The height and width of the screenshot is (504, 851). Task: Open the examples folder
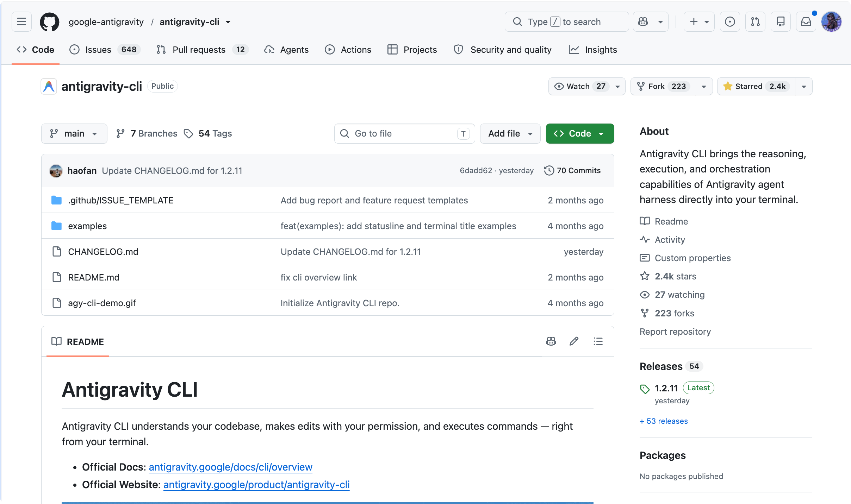coord(87,226)
